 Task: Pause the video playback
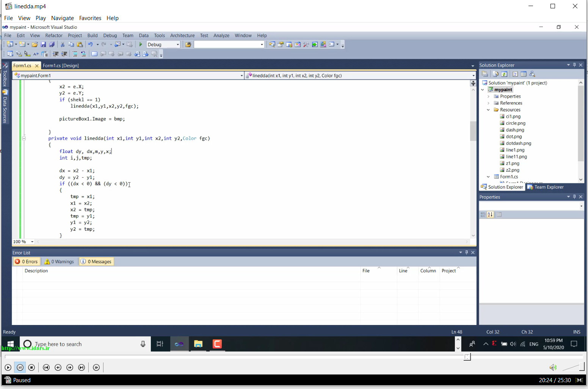[20, 367]
